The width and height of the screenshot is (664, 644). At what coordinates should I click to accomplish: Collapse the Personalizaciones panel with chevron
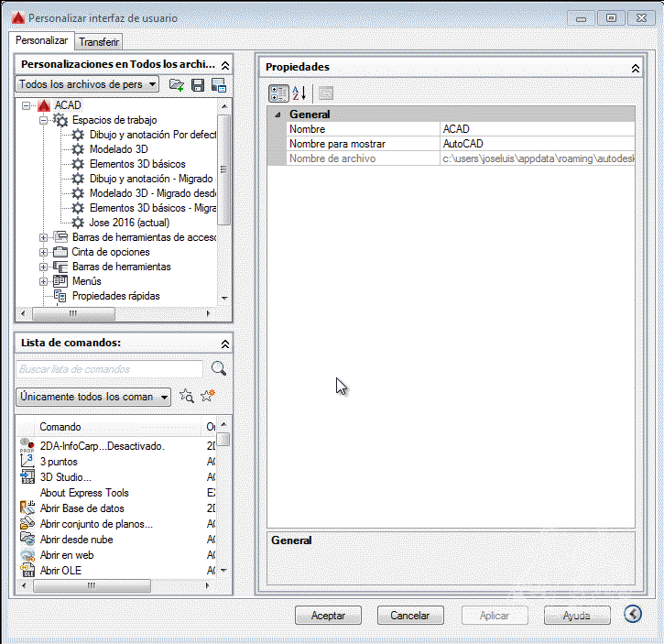[225, 66]
